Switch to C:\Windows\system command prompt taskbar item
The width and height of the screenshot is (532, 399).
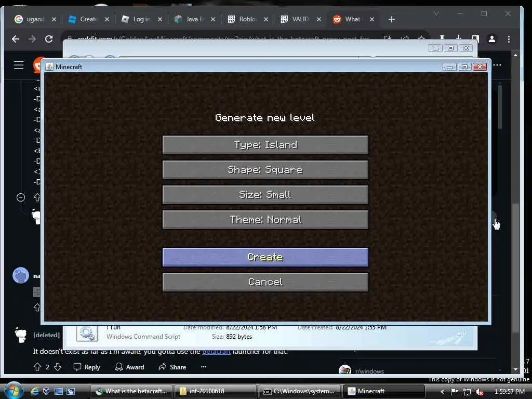[299, 391]
